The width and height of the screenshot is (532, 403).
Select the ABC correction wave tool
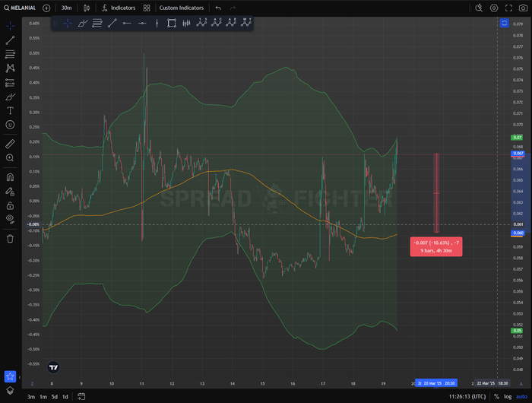pyautogui.click(x=217, y=23)
